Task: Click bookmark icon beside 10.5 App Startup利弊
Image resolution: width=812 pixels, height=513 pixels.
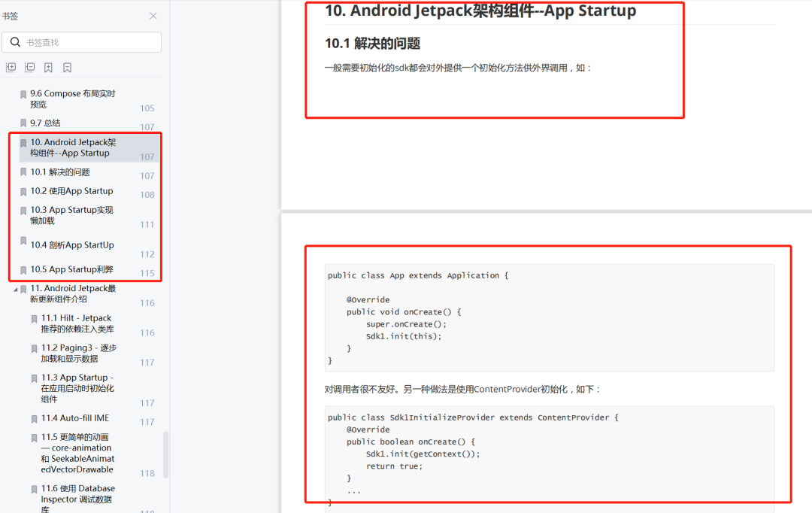Action: click(x=23, y=270)
